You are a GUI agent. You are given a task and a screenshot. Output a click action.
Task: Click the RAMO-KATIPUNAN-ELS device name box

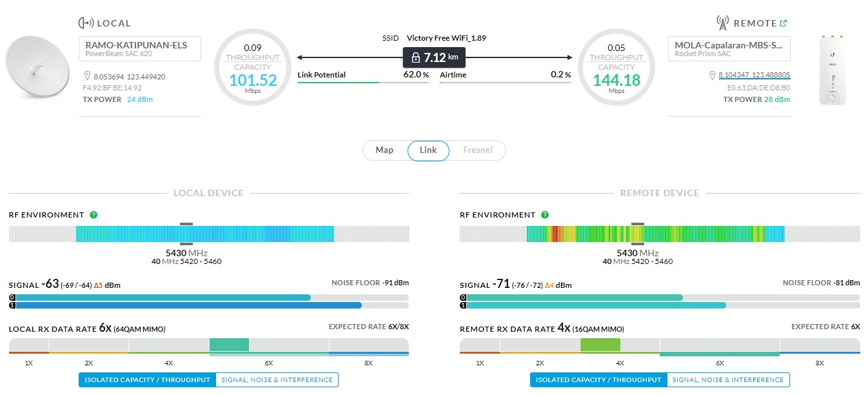pos(139,49)
